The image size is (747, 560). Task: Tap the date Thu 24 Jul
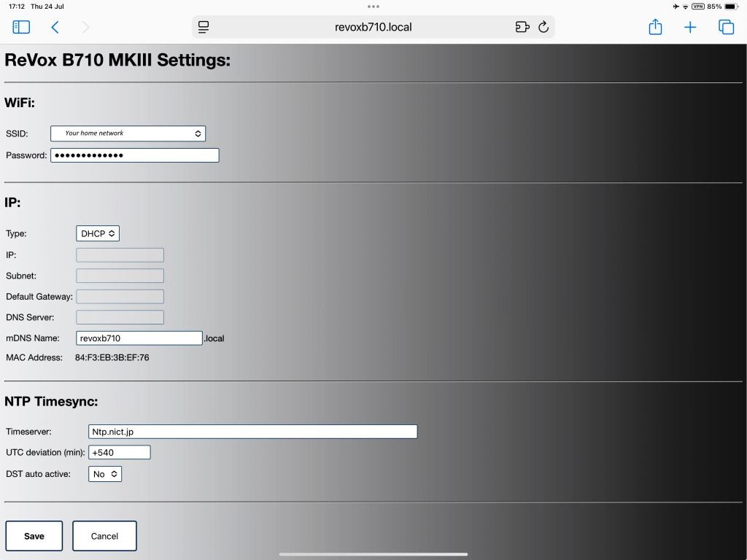point(47,7)
